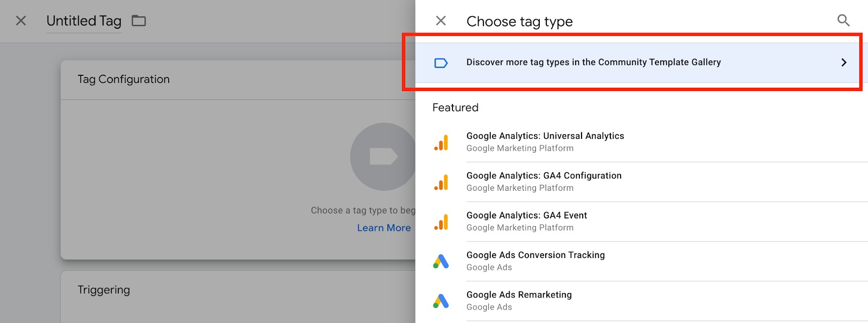Image resolution: width=868 pixels, height=323 pixels.
Task: Click the GA4 Configuration analytics icon
Action: (441, 182)
